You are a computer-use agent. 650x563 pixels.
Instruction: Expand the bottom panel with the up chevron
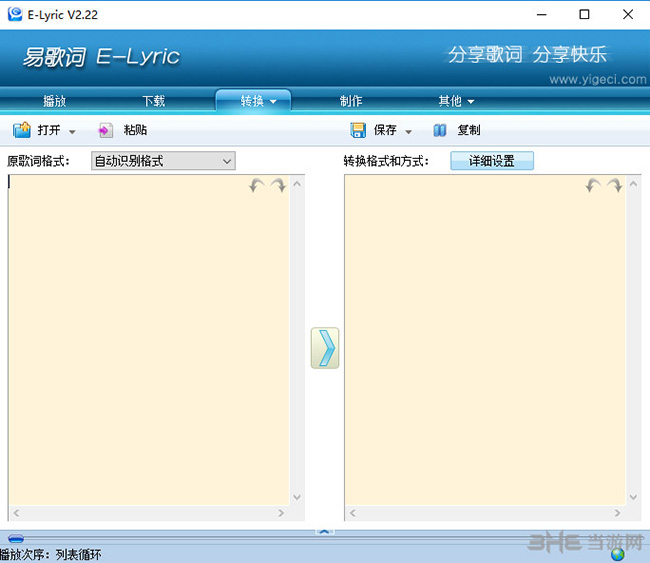(x=325, y=531)
